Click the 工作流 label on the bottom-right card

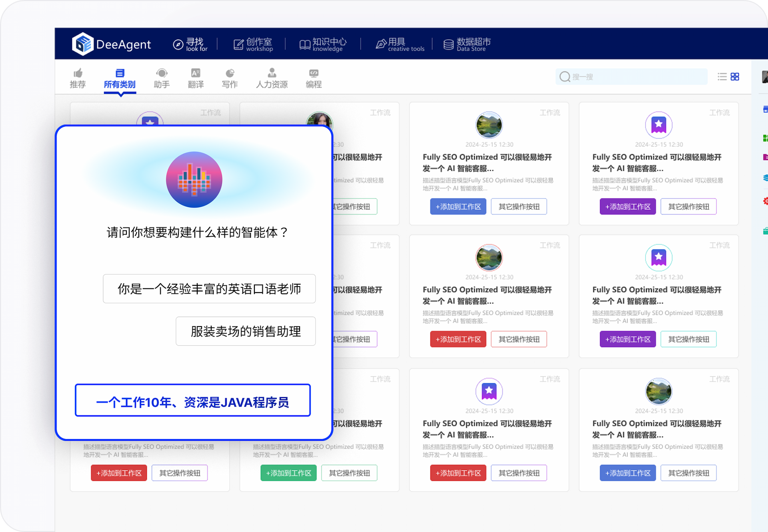pos(719,379)
